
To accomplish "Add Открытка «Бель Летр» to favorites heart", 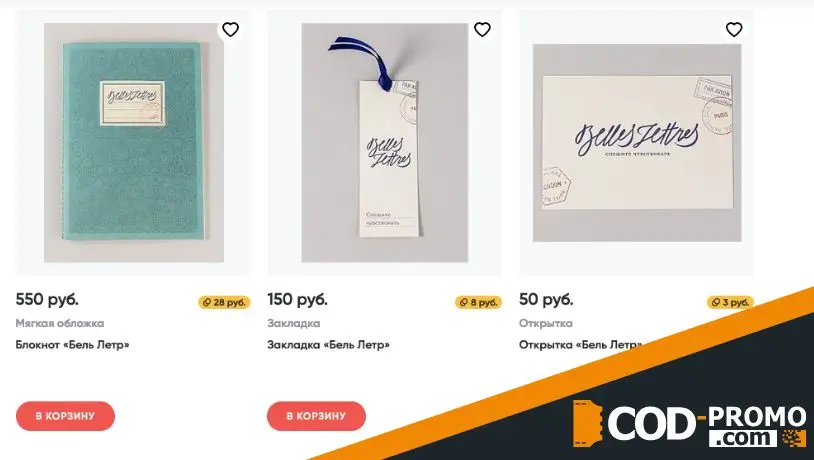I will tap(734, 30).
